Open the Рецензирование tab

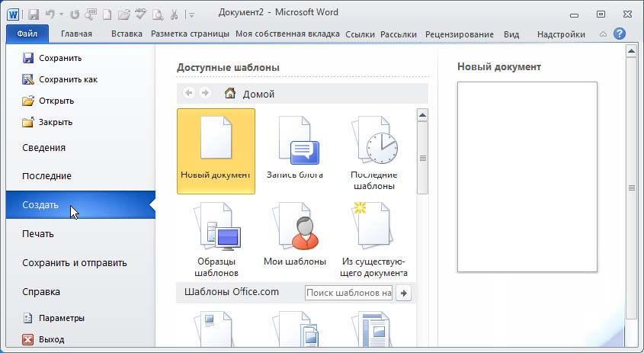(459, 34)
